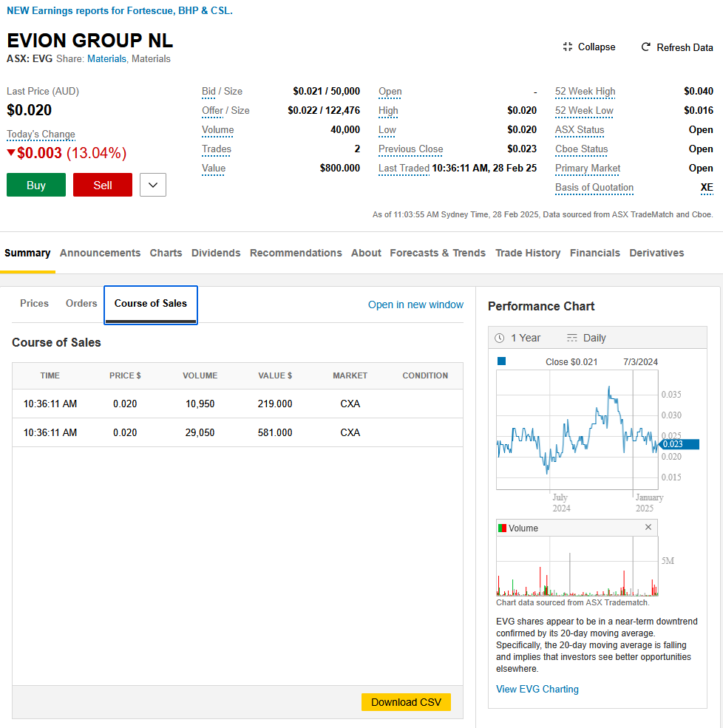Click the Cboe Status label

[581, 149]
